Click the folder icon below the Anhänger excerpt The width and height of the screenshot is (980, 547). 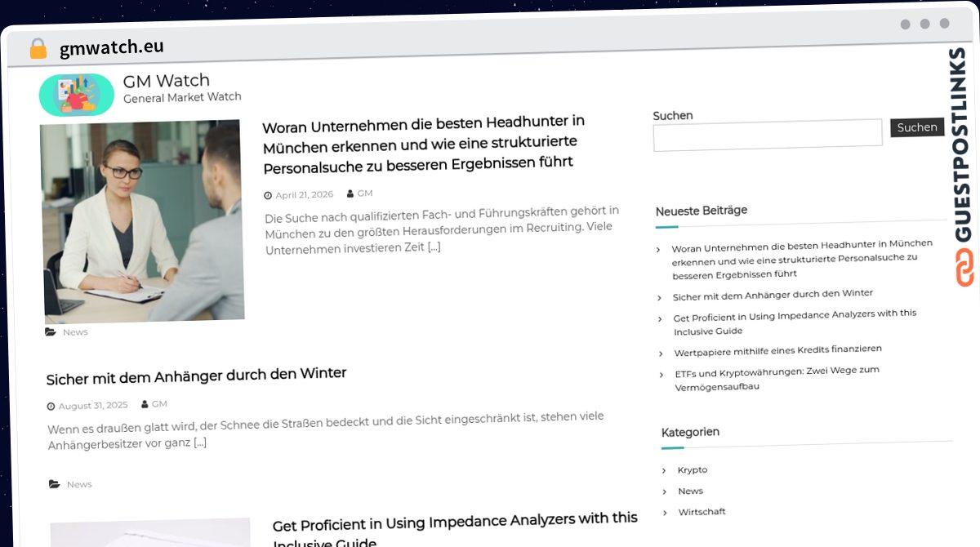55,484
